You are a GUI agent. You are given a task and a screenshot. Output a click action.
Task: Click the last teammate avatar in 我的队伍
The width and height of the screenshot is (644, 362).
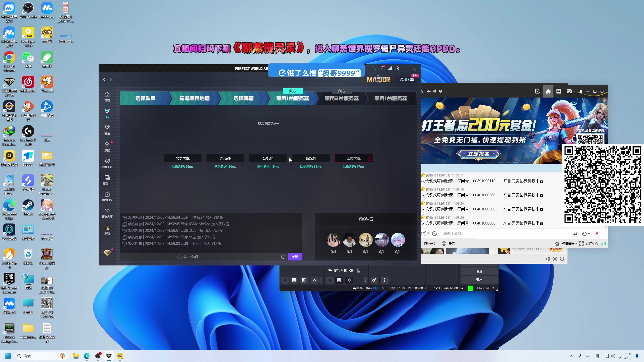[x=398, y=240]
